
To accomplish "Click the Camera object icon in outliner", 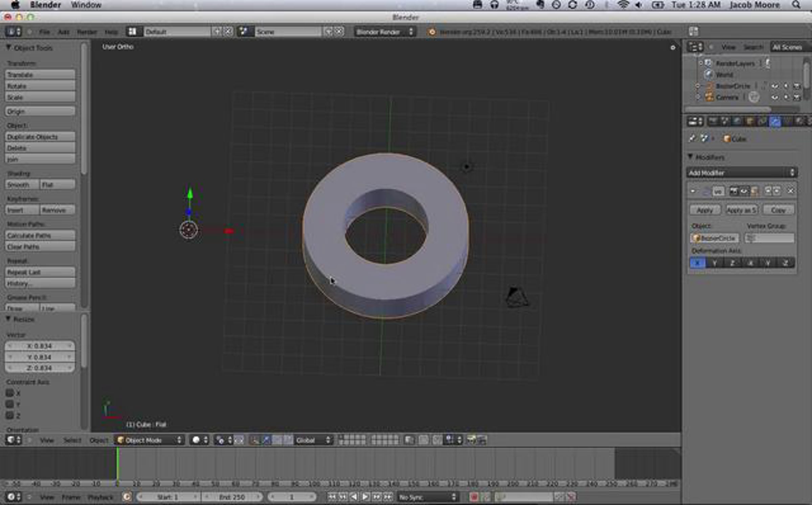I will [x=709, y=97].
